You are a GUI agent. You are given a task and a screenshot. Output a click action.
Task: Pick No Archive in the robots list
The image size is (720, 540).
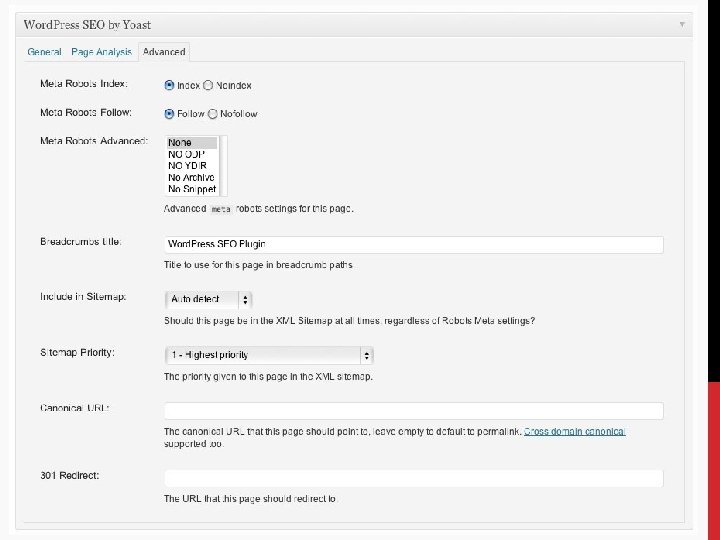click(x=190, y=177)
